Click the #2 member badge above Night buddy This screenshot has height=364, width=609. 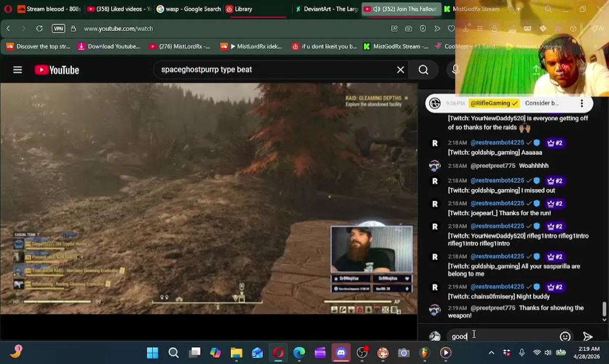554,287
